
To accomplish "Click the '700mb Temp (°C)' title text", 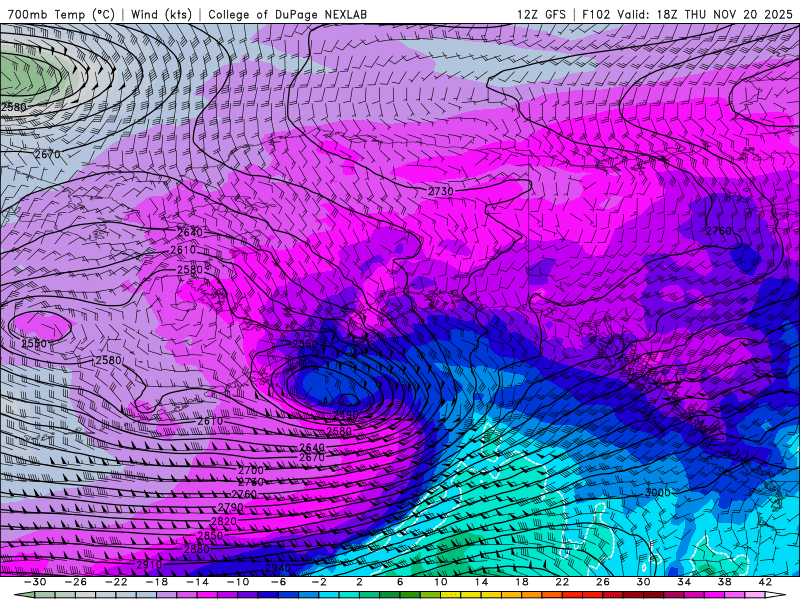I will coord(61,14).
